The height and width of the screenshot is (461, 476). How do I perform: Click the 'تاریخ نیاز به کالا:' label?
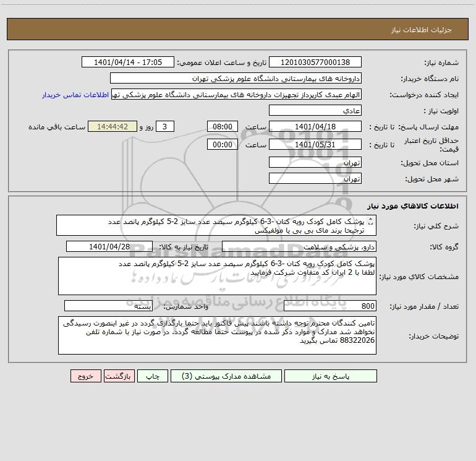184,247
